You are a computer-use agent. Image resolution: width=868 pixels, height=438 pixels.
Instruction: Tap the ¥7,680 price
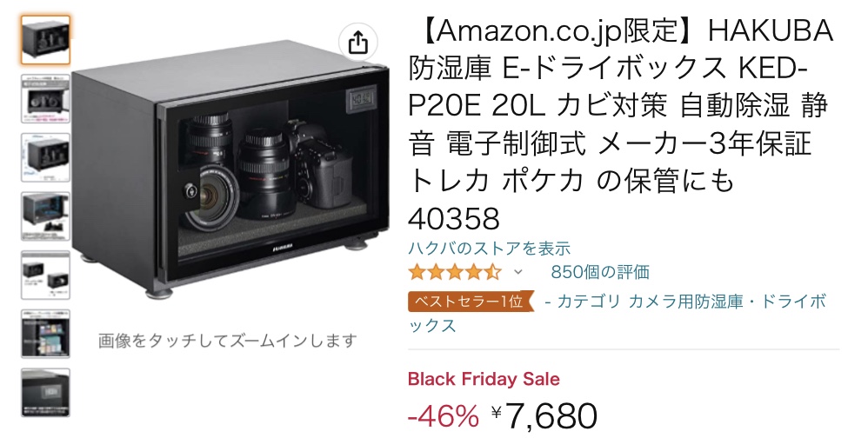pos(544,416)
